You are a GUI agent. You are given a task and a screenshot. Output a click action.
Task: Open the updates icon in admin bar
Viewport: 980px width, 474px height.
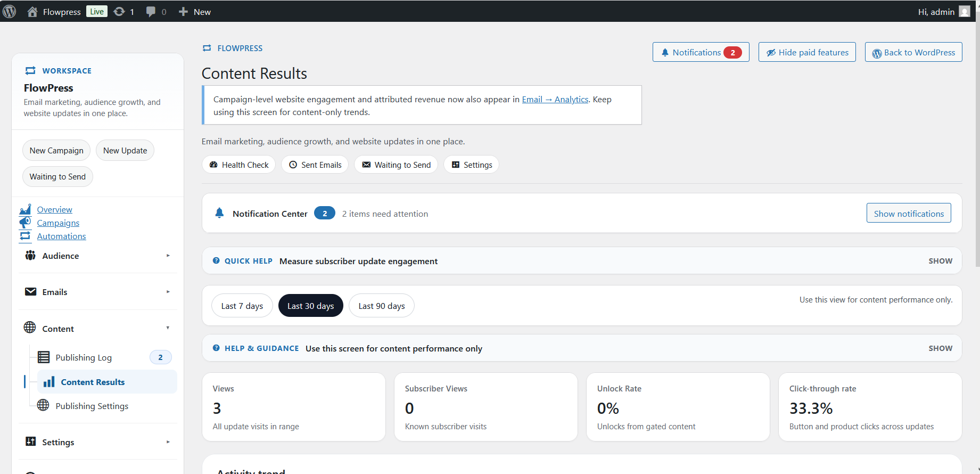tap(119, 12)
